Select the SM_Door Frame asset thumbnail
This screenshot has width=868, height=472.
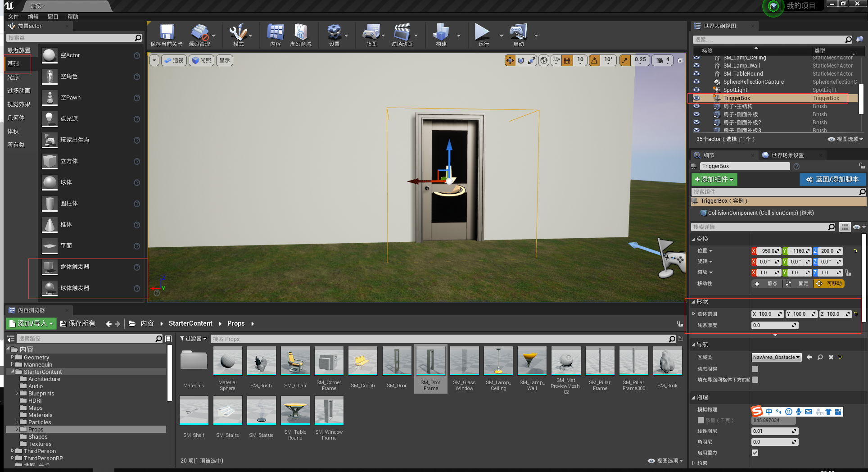pos(431,361)
